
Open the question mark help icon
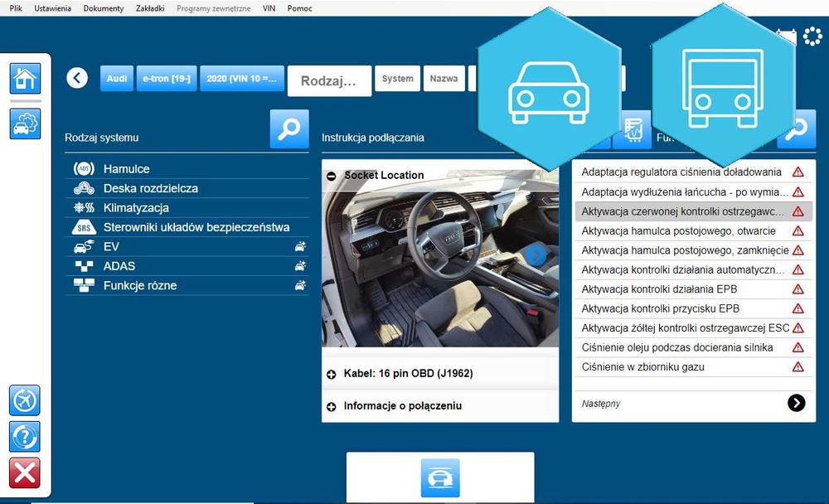[x=25, y=437]
